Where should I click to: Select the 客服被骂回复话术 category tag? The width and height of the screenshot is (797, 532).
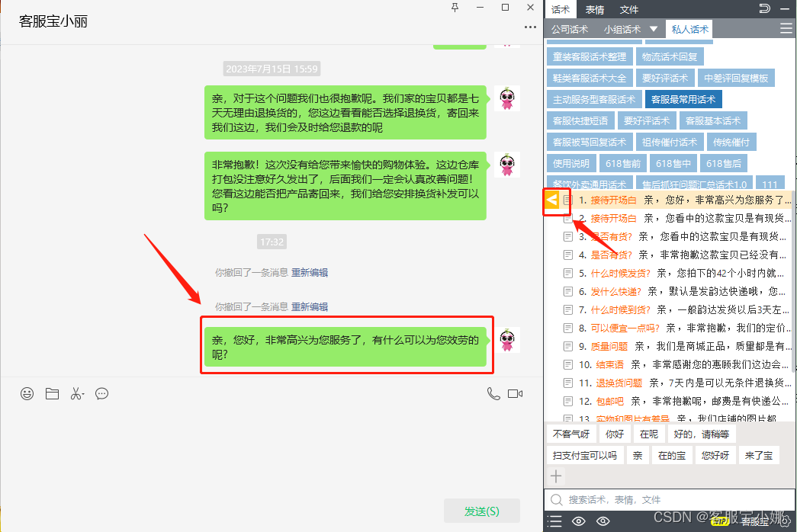click(589, 143)
